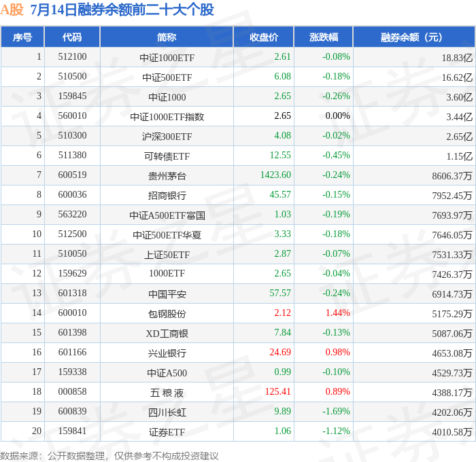The image size is (476, 462).
Task: Click the closing price 57.57
Action: coord(280,294)
